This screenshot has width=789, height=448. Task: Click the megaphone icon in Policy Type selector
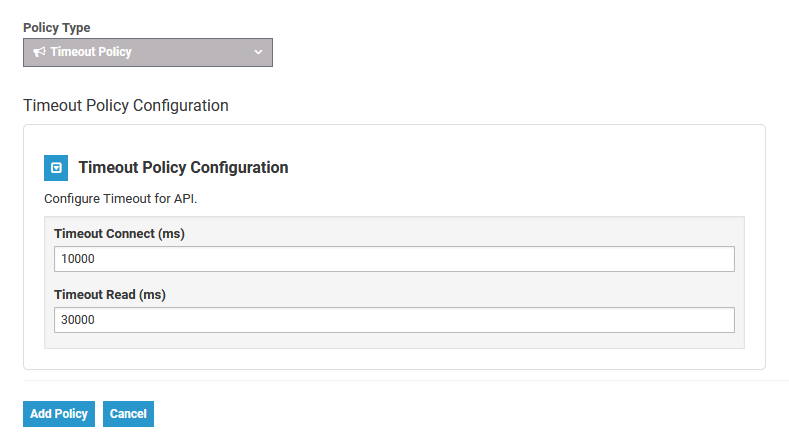(40, 52)
